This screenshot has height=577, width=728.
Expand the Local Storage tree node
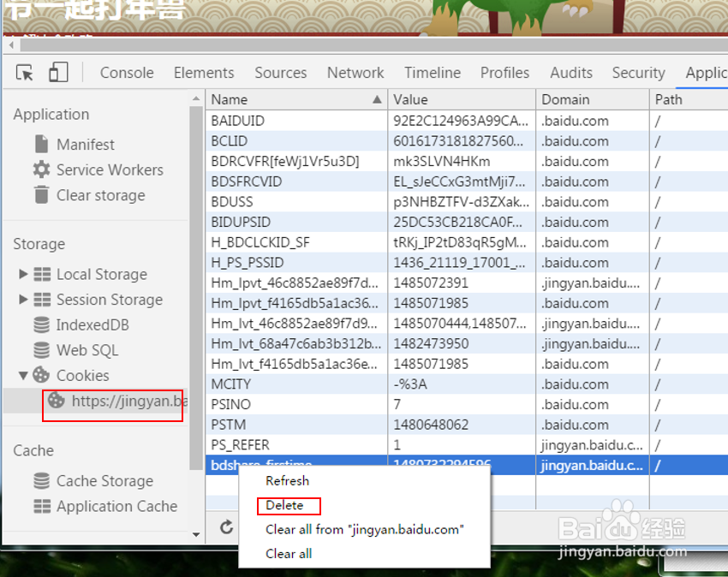coord(23,274)
